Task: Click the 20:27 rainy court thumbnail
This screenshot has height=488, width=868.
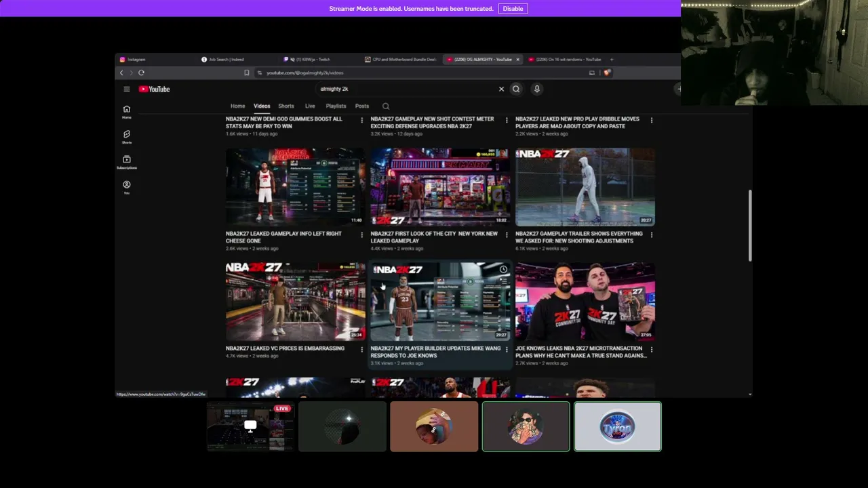Action: point(585,186)
